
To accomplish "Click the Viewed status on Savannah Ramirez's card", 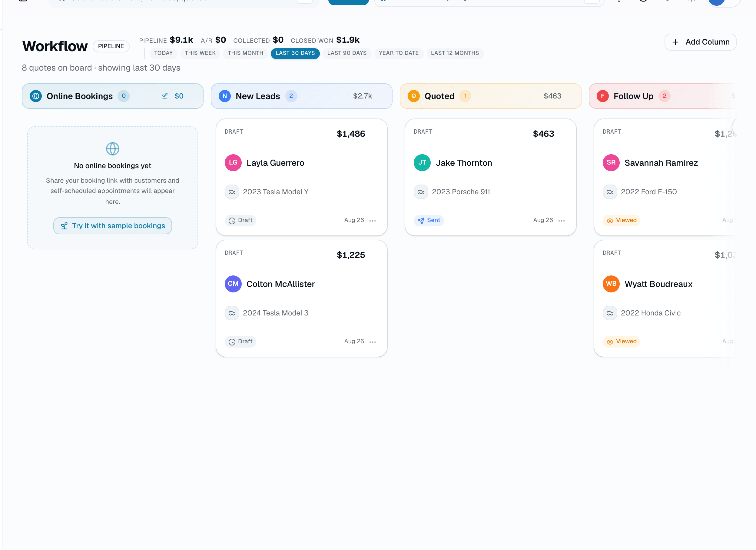I will (621, 220).
